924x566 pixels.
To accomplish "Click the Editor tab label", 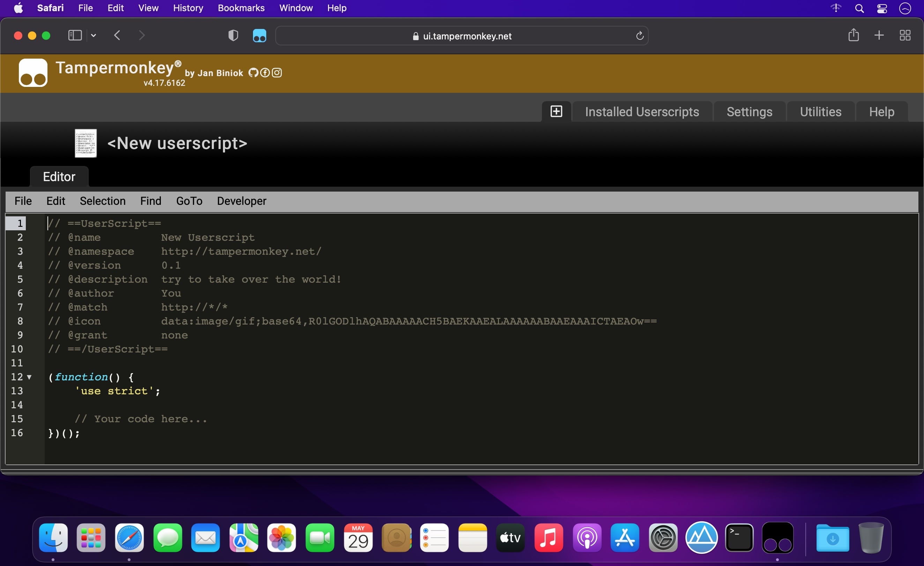I will [59, 176].
